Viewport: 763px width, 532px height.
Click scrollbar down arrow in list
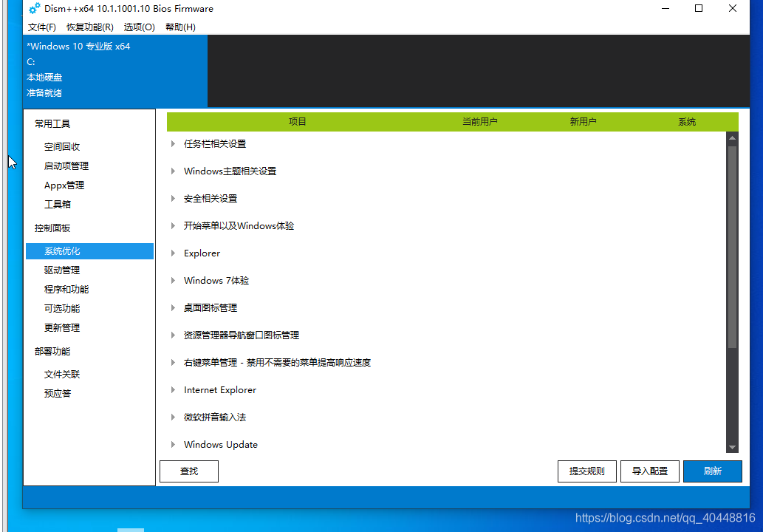(x=732, y=447)
